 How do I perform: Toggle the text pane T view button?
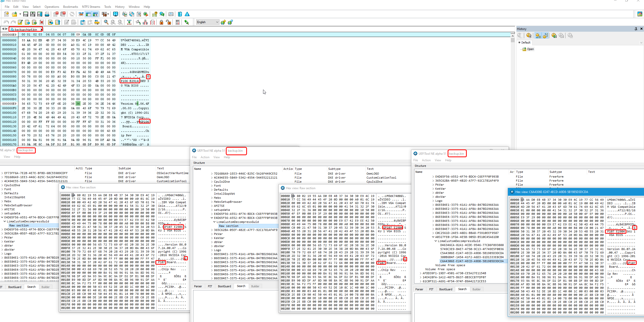pos(95,14)
